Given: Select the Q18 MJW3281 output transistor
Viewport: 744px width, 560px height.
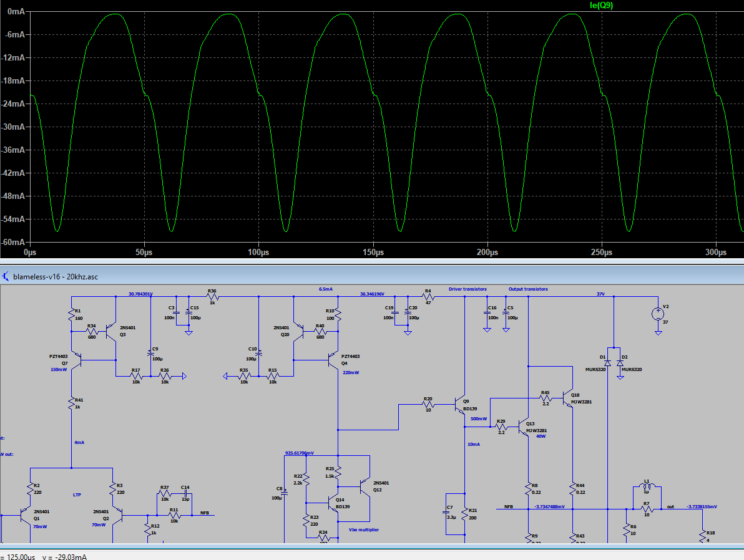Looking at the screenshot, I should [x=568, y=398].
